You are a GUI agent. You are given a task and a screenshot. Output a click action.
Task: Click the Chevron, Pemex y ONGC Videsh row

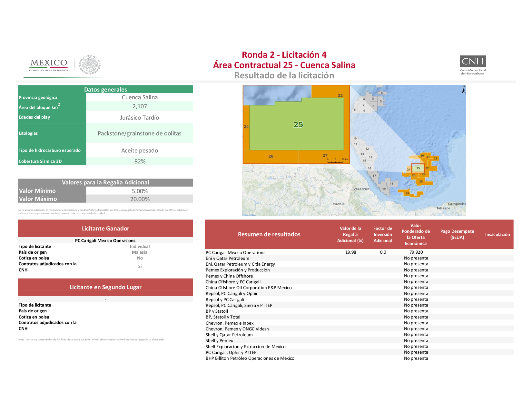tap(359, 329)
